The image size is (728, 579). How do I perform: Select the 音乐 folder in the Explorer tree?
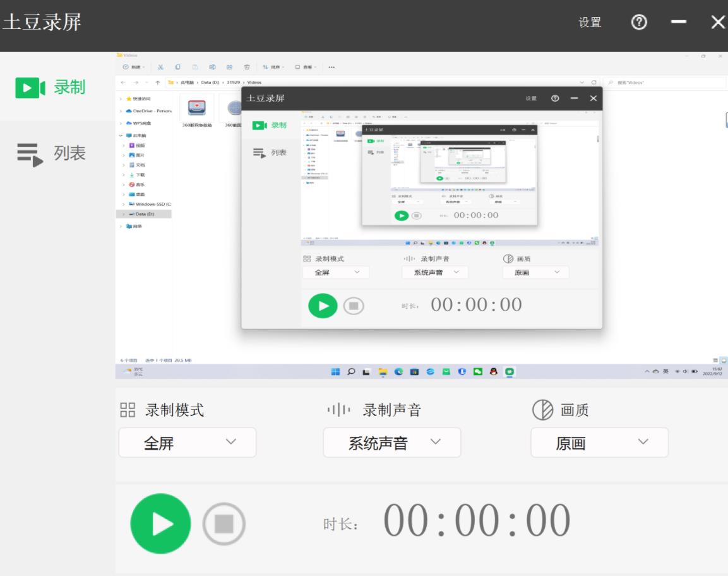click(x=137, y=185)
